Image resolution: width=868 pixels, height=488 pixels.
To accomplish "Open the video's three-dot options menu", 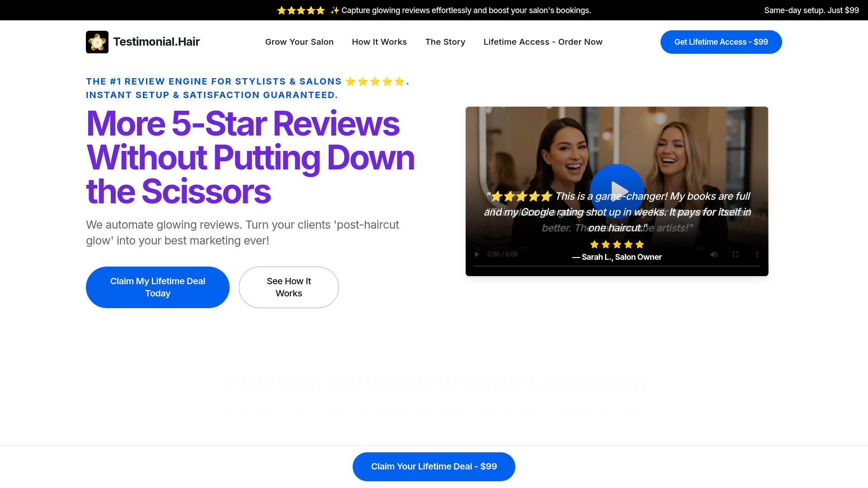I will 757,254.
